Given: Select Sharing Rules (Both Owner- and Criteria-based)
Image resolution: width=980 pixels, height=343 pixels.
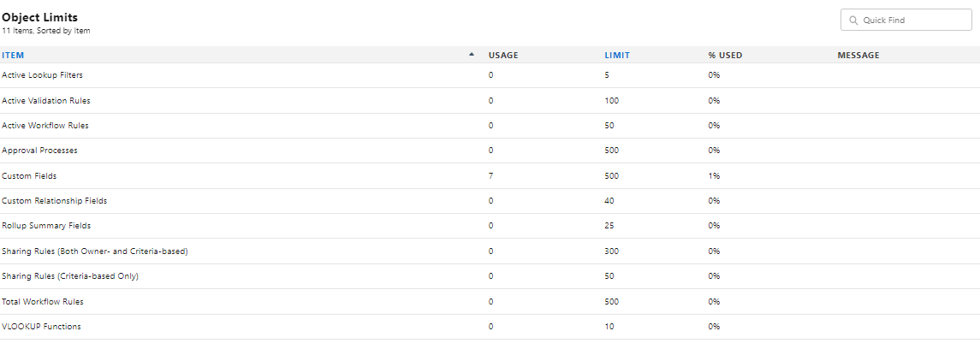Looking at the screenshot, I should click(94, 251).
